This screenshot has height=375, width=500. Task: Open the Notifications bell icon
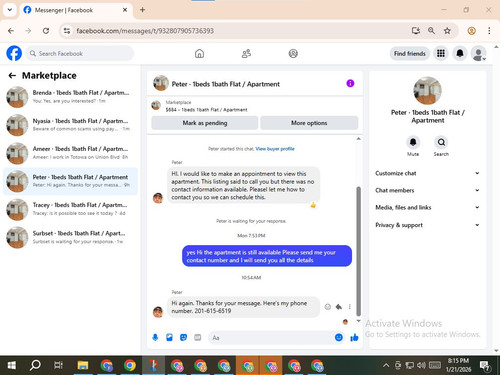(460, 53)
